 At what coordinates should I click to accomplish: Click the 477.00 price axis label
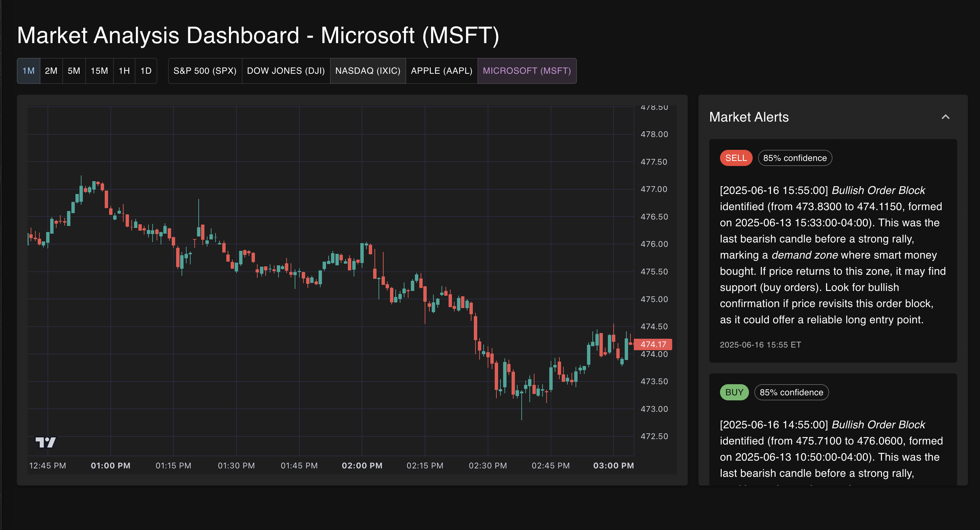point(654,189)
